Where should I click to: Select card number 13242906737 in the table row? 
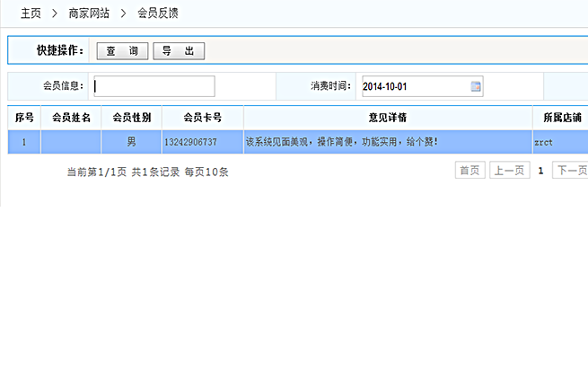190,142
